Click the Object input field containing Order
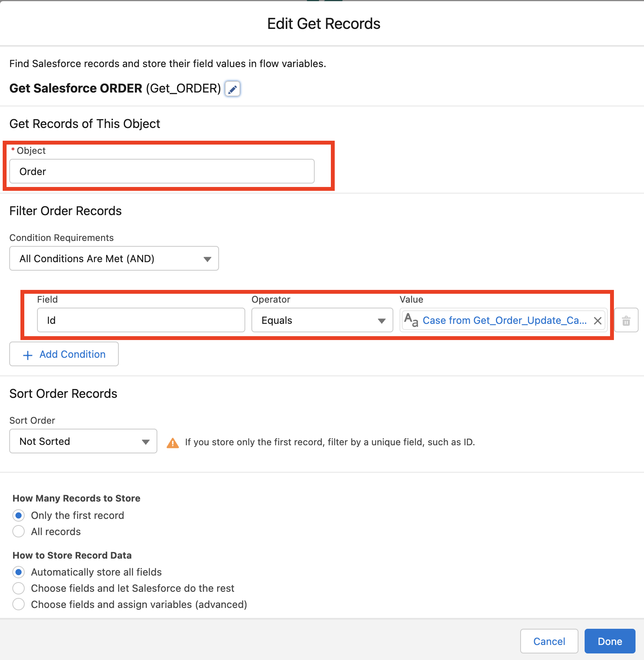Screen dimensions: 644x660 [162, 172]
